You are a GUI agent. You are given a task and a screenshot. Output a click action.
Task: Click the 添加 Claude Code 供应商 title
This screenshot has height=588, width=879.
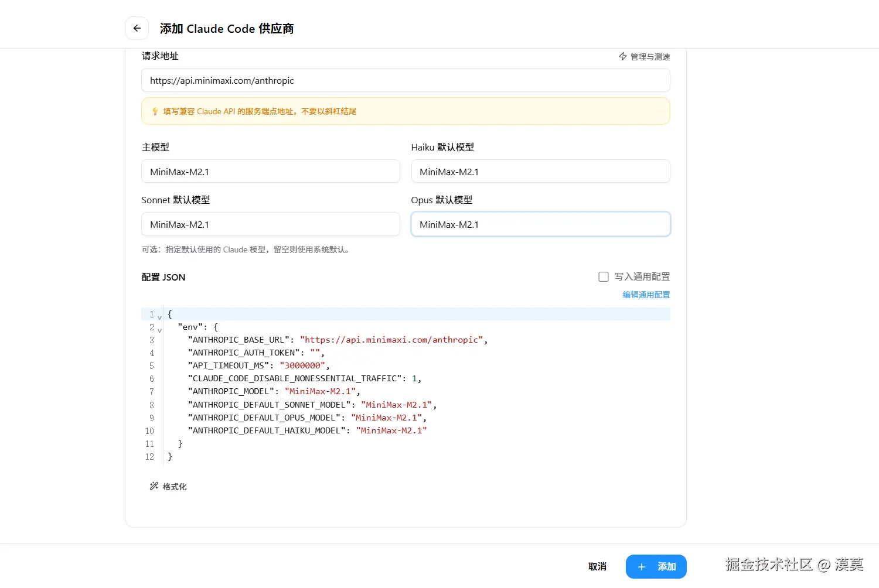point(227,28)
